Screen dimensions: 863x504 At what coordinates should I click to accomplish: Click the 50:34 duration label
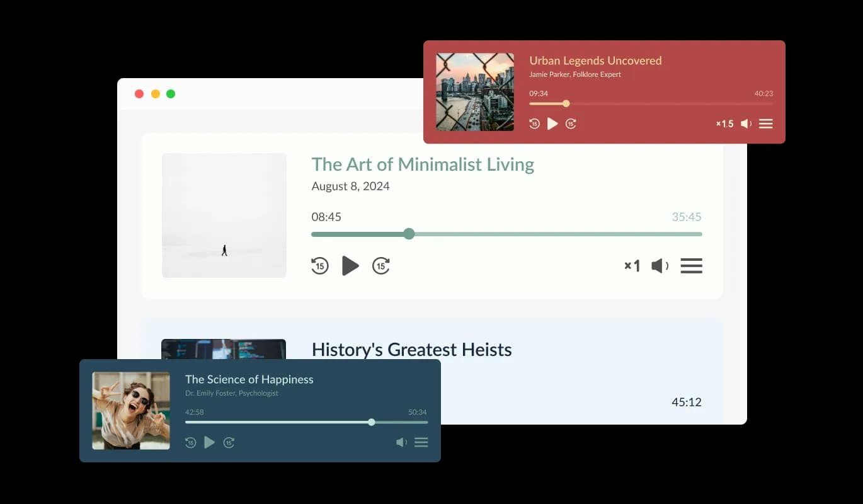click(418, 412)
